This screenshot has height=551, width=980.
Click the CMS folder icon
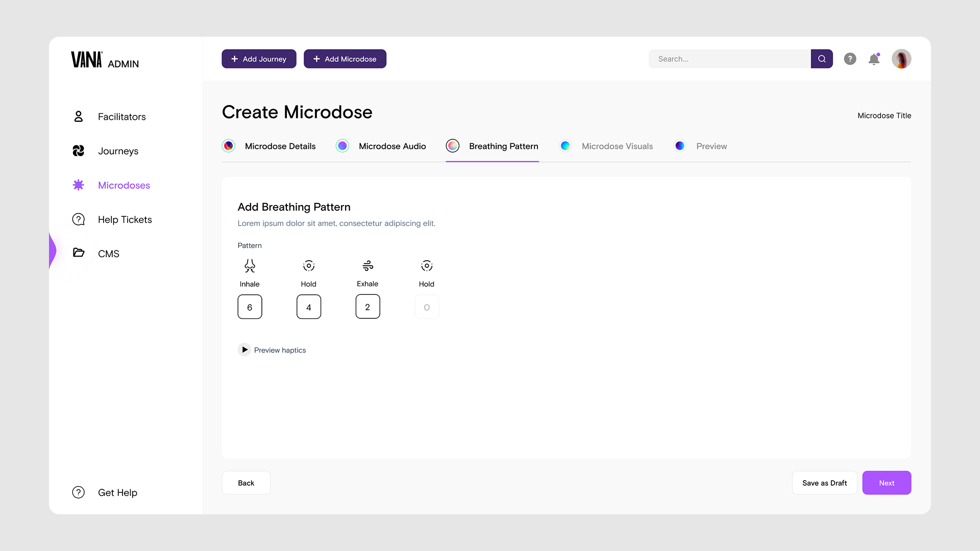click(78, 253)
